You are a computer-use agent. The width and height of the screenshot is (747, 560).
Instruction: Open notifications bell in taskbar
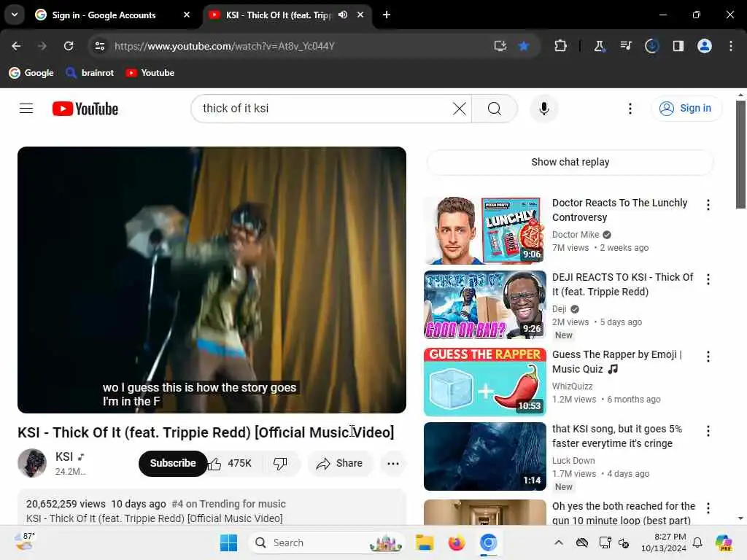[x=697, y=542]
